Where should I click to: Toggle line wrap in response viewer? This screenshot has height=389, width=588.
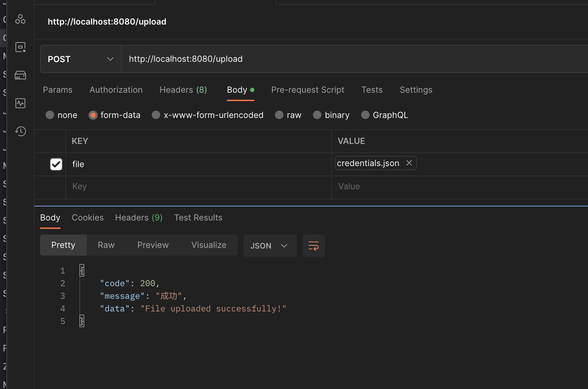313,246
